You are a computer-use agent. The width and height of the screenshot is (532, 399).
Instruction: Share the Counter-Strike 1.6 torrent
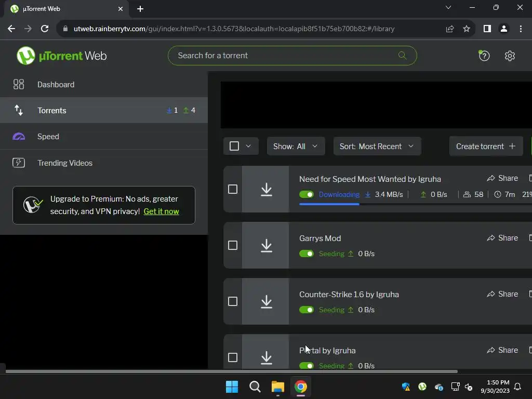click(x=502, y=294)
